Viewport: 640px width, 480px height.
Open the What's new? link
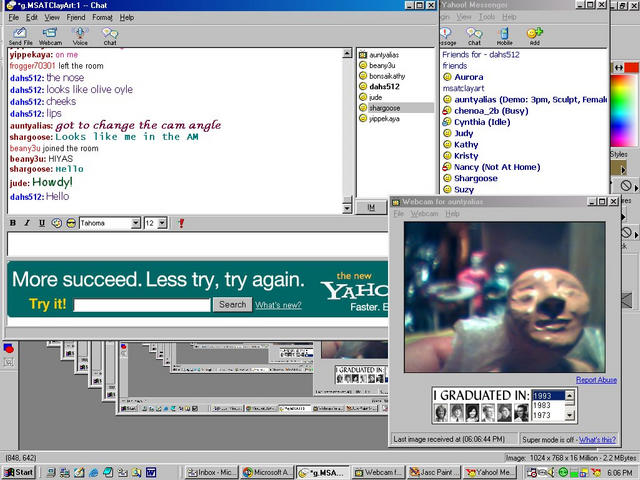278,305
